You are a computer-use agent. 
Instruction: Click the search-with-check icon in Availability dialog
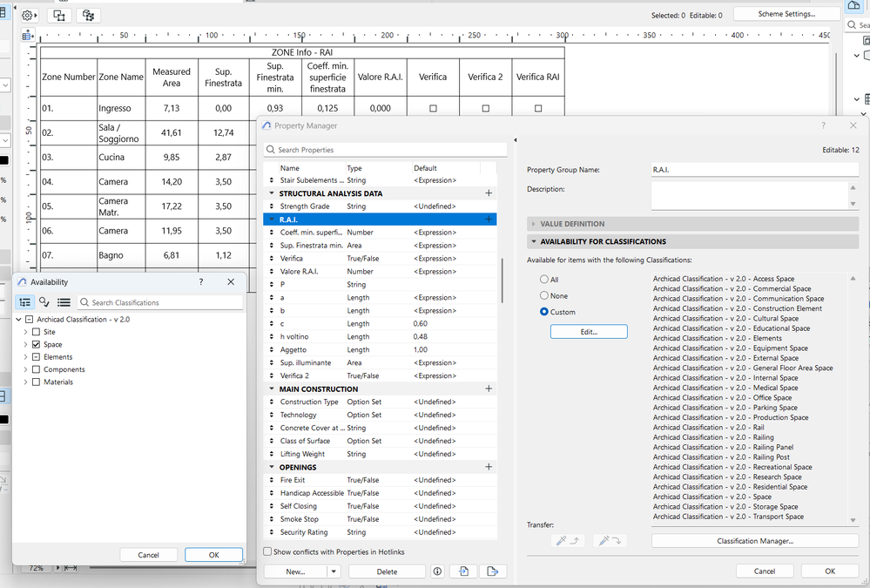point(45,301)
